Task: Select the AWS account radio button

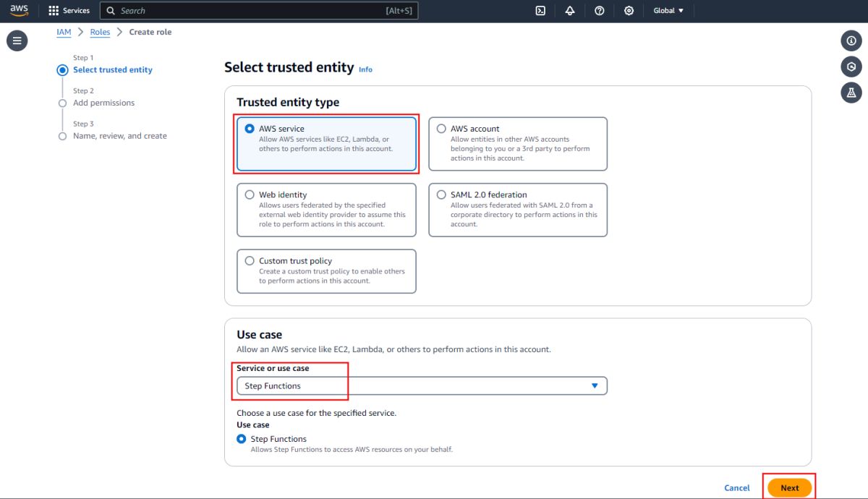Action: point(441,129)
